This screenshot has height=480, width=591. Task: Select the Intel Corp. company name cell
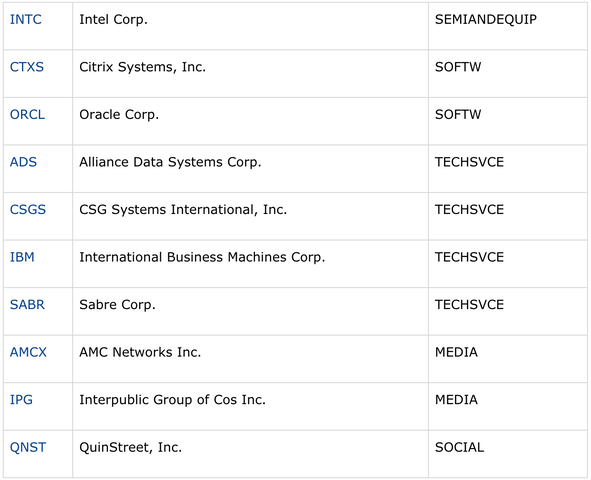click(250, 26)
